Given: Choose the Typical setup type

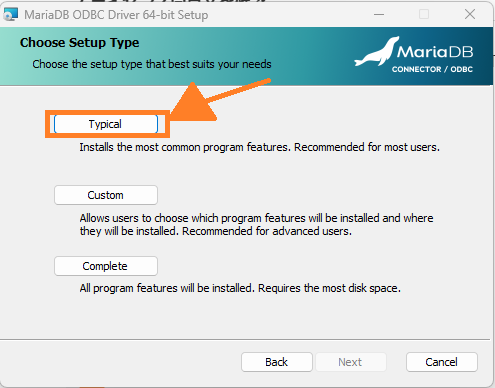Looking at the screenshot, I should [x=106, y=124].
